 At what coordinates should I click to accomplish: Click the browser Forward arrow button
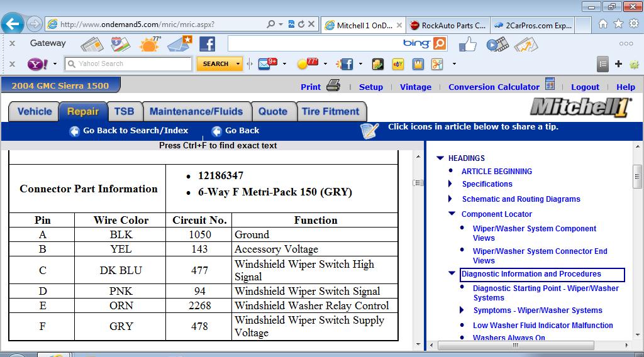pos(35,25)
